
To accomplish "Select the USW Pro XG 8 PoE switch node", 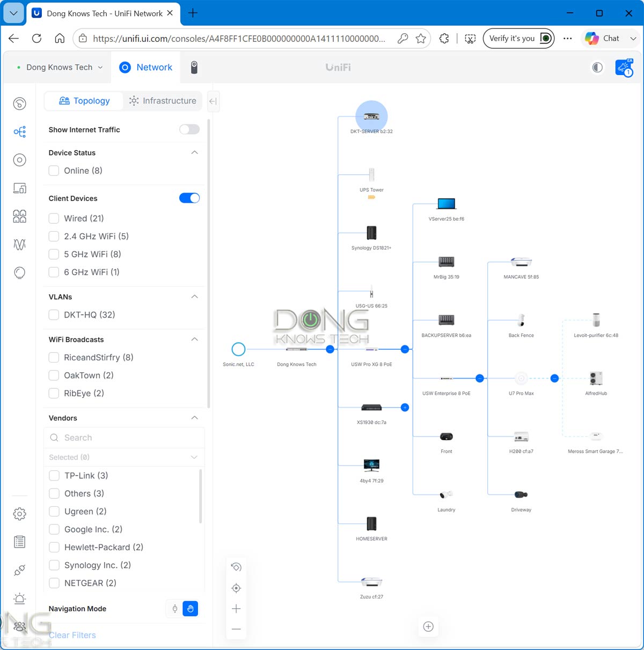I will coord(371,350).
